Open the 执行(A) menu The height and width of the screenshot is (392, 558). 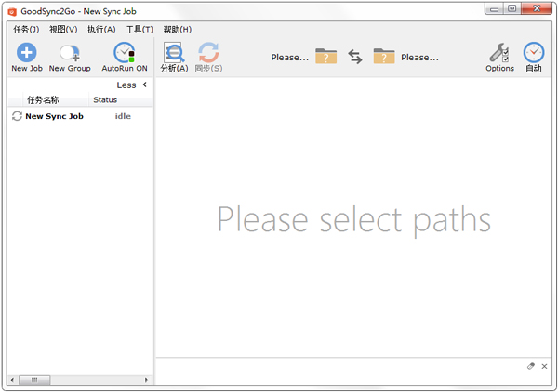pyautogui.click(x=101, y=30)
